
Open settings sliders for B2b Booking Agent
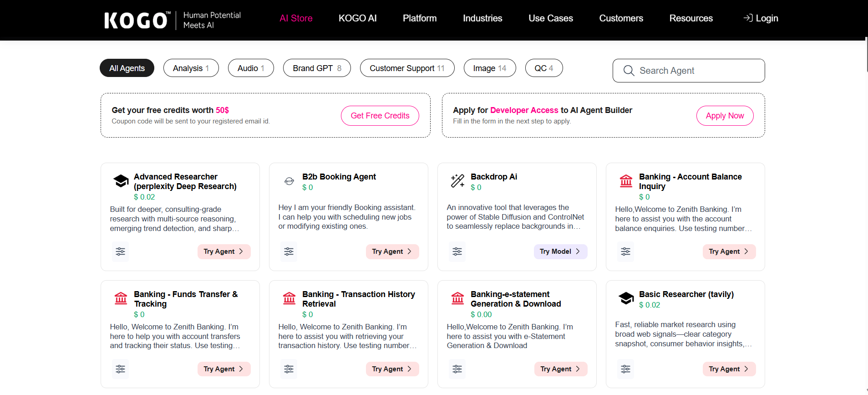pos(289,251)
